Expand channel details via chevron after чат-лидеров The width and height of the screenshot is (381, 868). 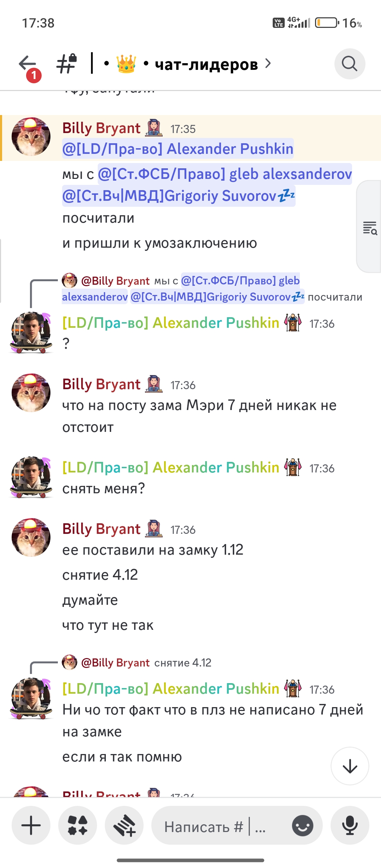click(x=268, y=64)
